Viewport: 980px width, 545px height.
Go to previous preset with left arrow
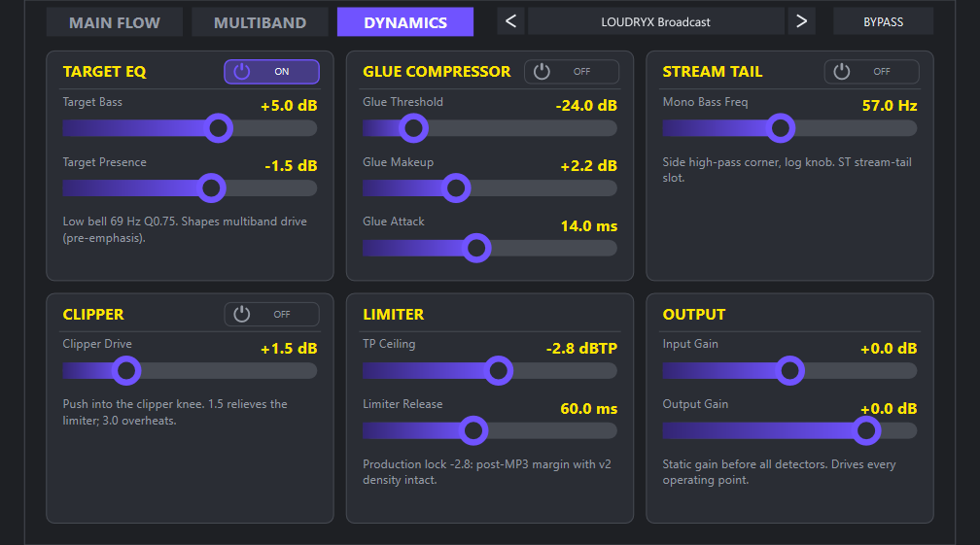pyautogui.click(x=510, y=21)
